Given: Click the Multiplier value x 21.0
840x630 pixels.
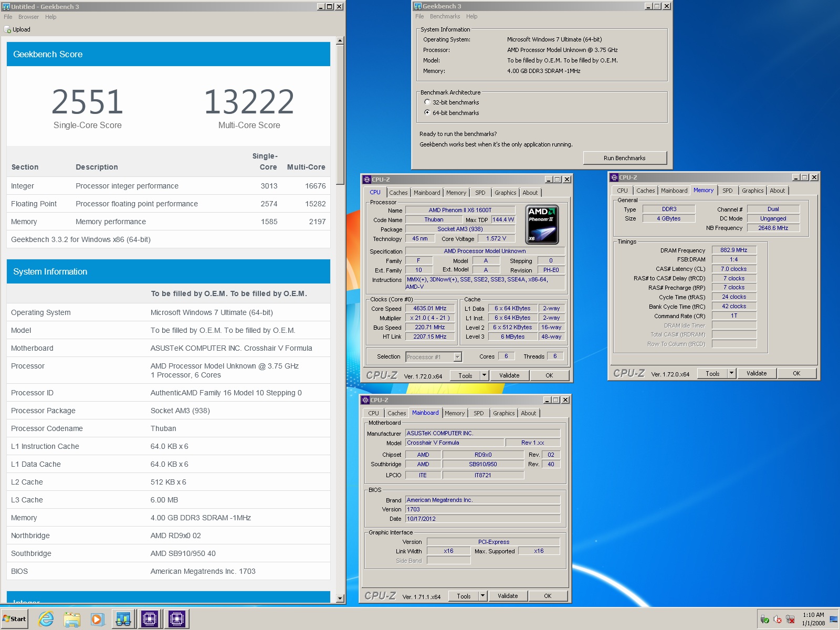Looking at the screenshot, I should (x=429, y=318).
